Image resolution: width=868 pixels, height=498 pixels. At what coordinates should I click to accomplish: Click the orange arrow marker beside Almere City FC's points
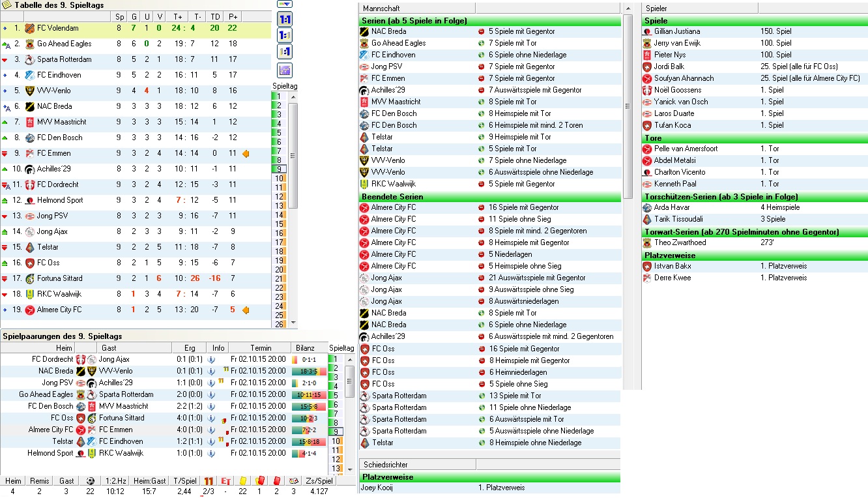(246, 310)
